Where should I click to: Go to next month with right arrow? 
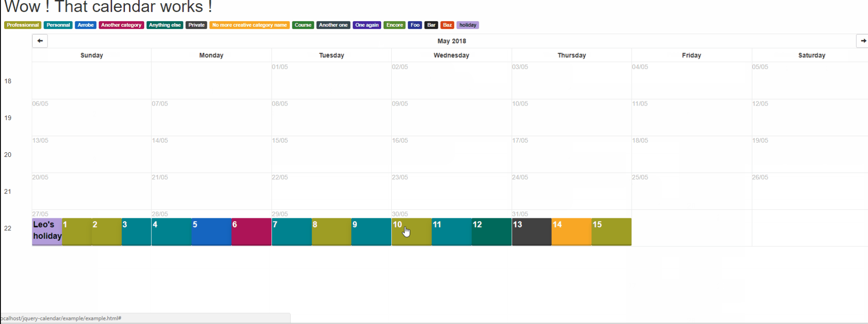pyautogui.click(x=862, y=41)
